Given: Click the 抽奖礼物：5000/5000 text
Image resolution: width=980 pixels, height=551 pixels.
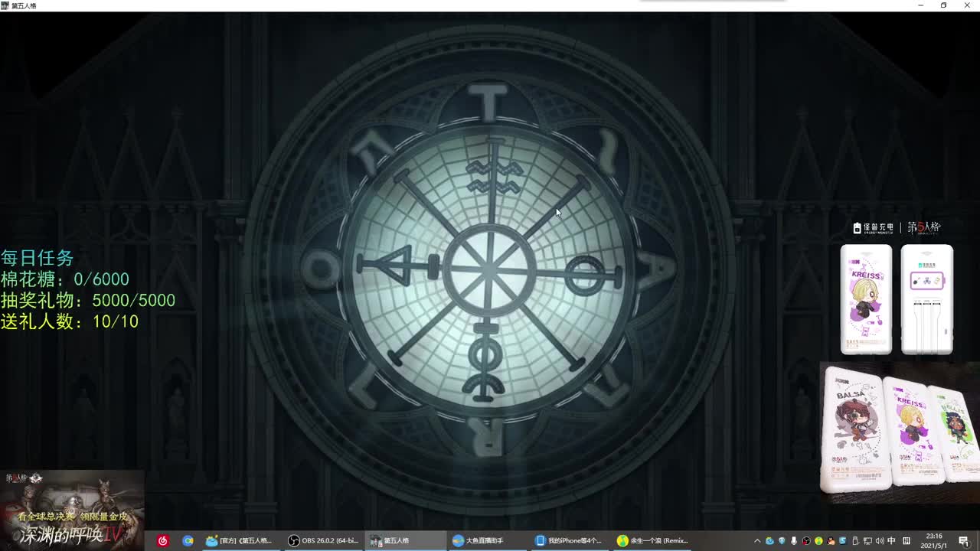Looking at the screenshot, I should point(87,301).
